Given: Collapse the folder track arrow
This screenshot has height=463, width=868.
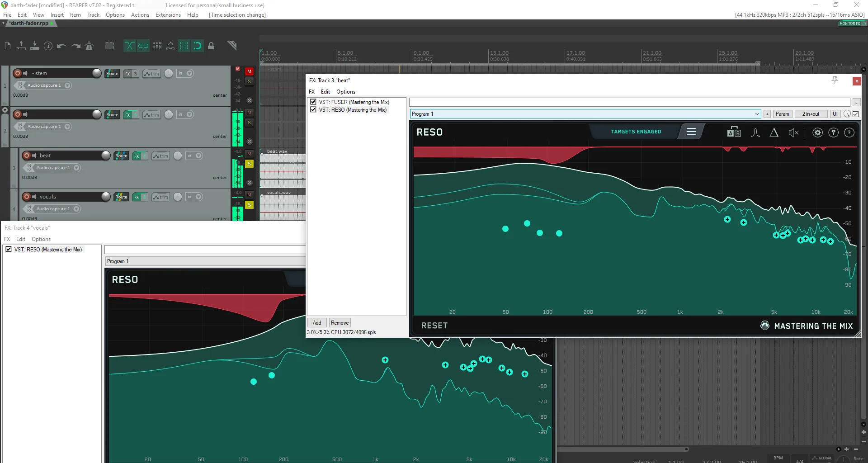Looking at the screenshot, I should (x=5, y=110).
